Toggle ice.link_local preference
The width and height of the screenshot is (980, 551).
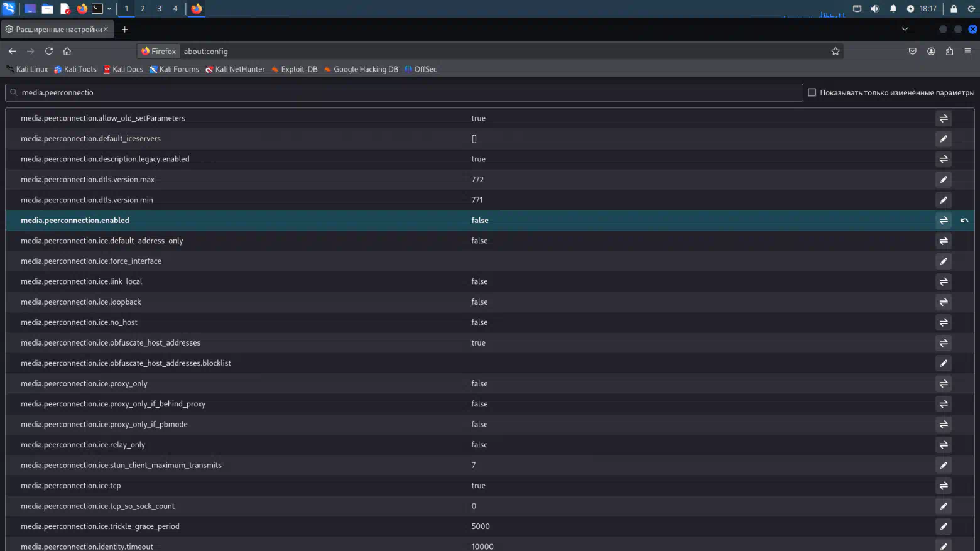tap(943, 281)
